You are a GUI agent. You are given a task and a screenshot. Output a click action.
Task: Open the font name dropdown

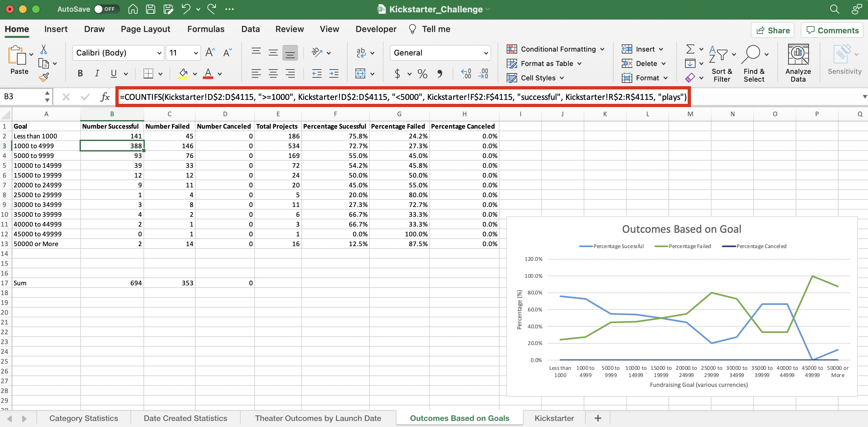click(160, 53)
